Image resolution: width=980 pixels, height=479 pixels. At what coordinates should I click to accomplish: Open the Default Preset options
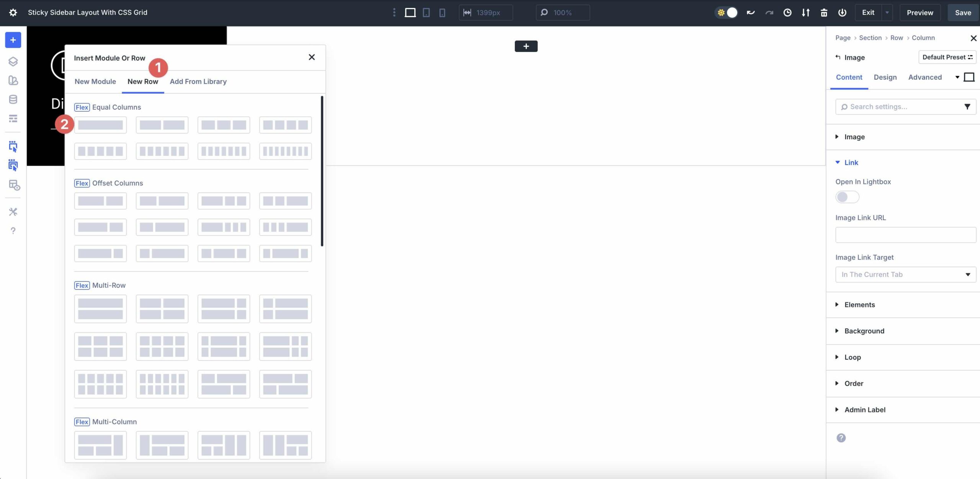947,57
